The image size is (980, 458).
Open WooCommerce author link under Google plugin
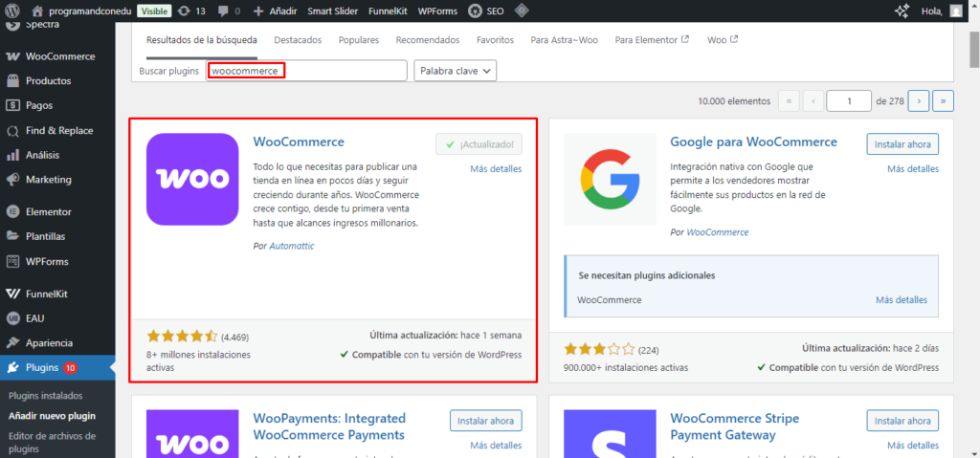(x=718, y=231)
